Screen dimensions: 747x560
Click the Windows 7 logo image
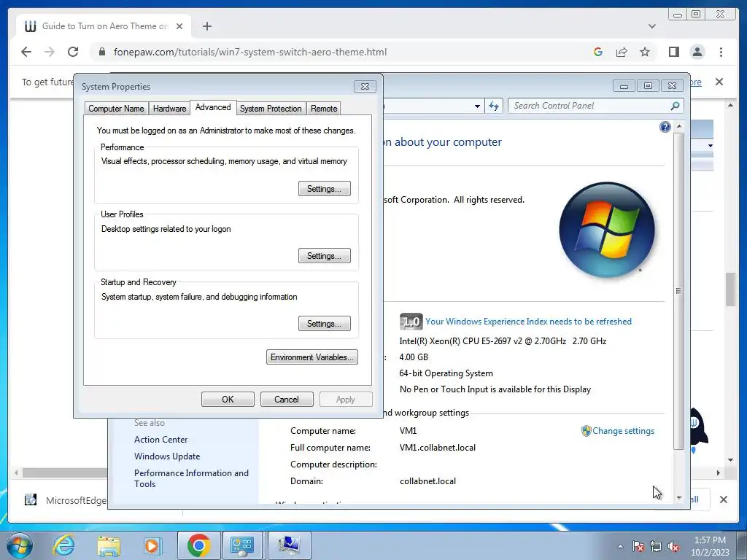point(606,230)
